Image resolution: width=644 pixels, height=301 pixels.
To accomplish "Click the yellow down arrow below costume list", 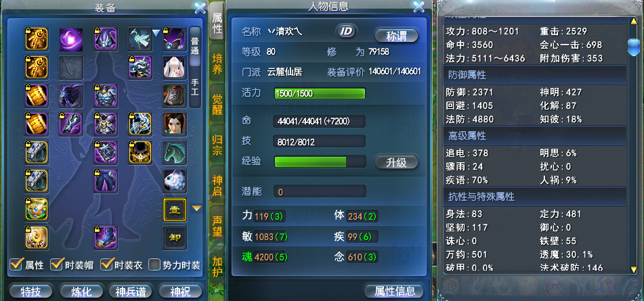I will click(x=197, y=209).
